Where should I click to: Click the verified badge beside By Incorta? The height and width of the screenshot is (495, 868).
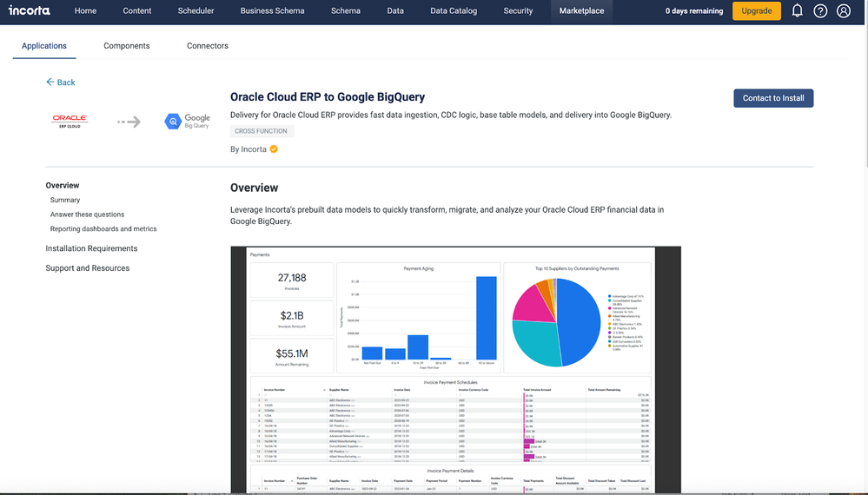coord(274,148)
